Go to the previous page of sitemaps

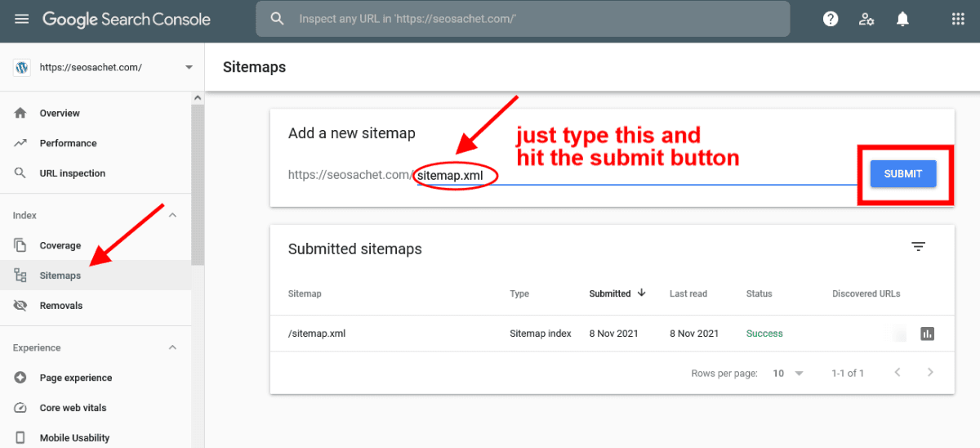[898, 373]
